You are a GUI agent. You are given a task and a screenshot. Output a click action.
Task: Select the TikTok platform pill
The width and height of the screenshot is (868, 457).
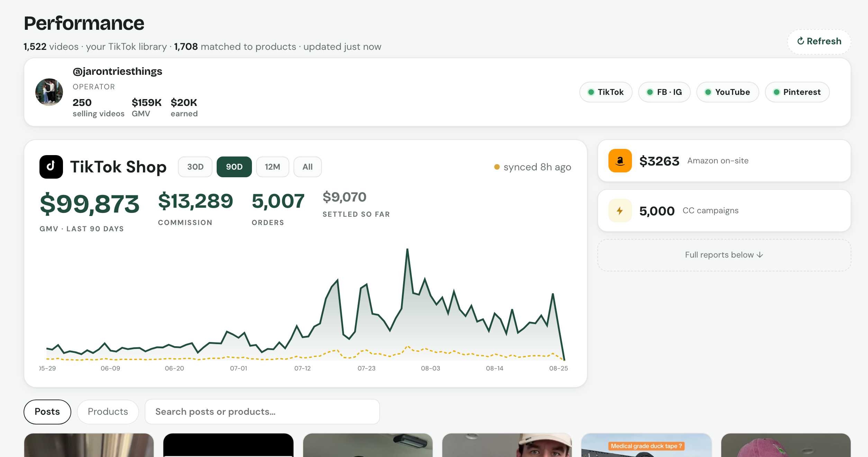pyautogui.click(x=606, y=92)
